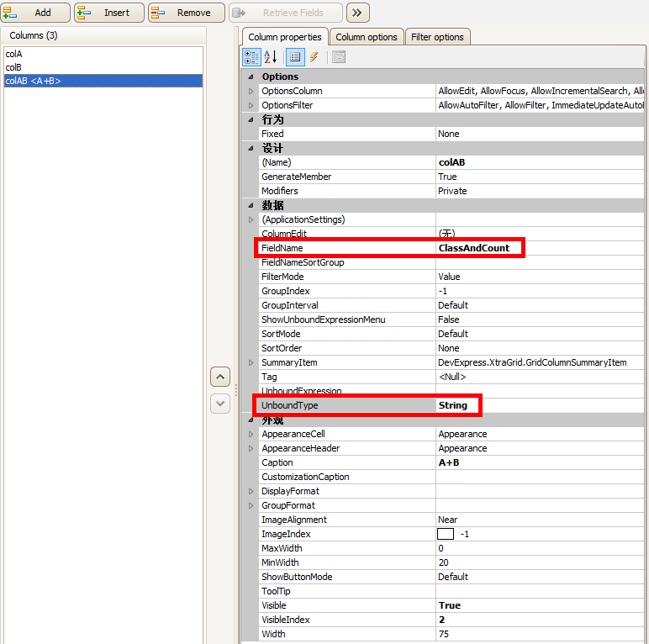Click the Insert column button
The image size is (649, 644).
(109, 13)
